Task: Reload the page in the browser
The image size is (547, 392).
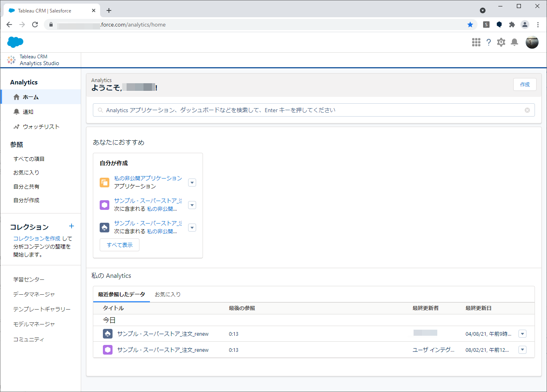Action: (35, 25)
